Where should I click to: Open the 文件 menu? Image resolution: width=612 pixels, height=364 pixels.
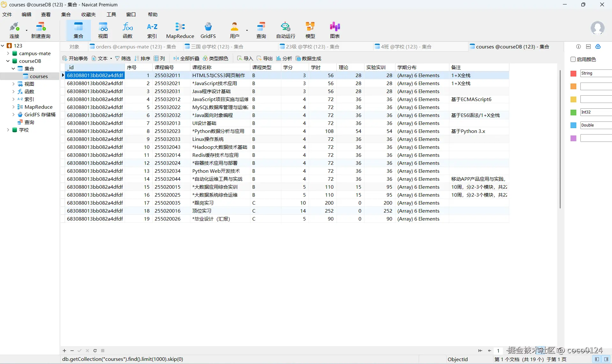pyautogui.click(x=7, y=14)
